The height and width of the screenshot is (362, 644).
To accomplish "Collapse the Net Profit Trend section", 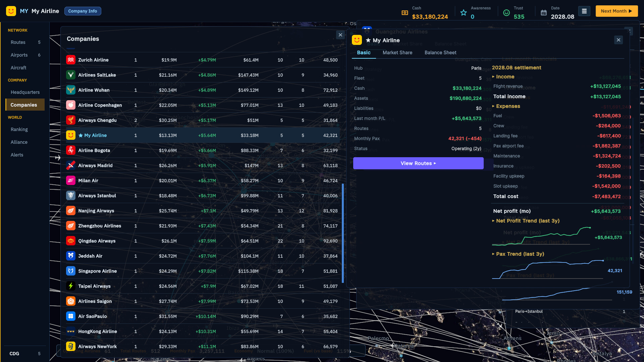I will (x=526, y=221).
